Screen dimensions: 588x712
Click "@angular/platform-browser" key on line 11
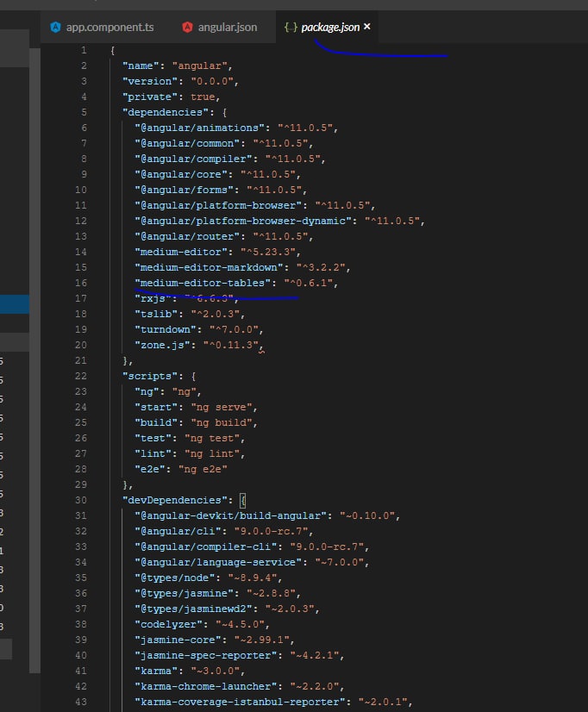tap(218, 205)
